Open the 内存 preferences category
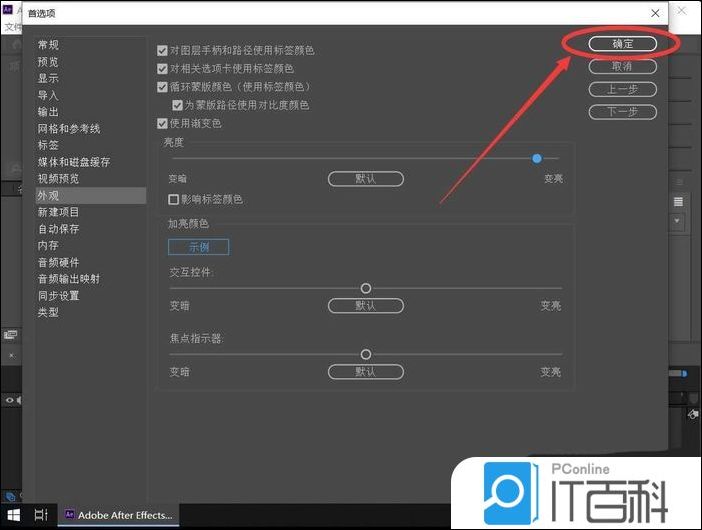The width and height of the screenshot is (702, 530). tap(48, 245)
